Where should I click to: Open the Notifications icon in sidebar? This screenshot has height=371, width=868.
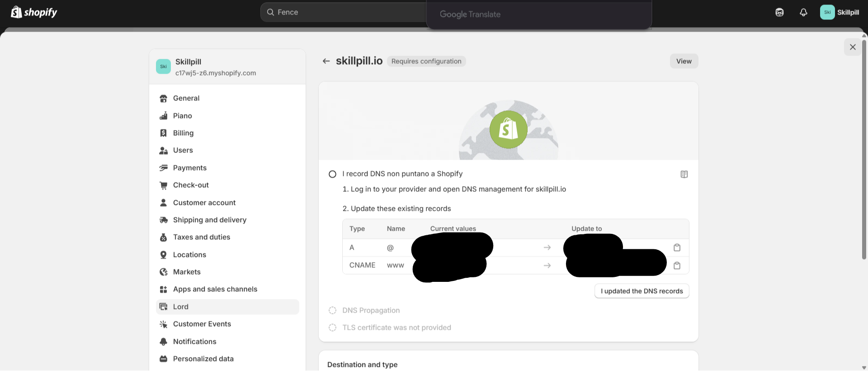pyautogui.click(x=164, y=342)
